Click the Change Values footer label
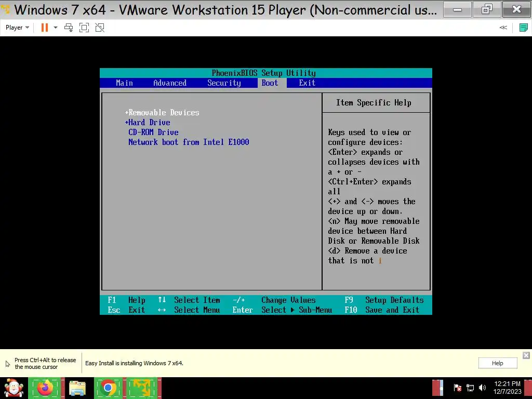Screen dimensions: 532x399 288,300
